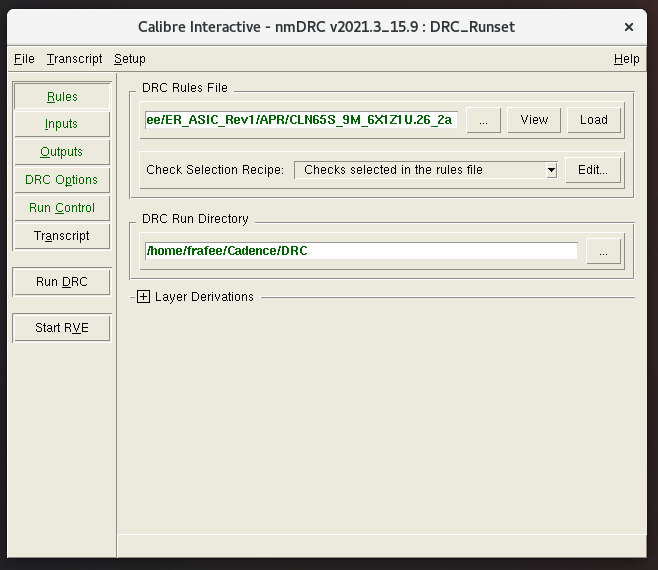View the DRC rules file
Image resolution: width=658 pixels, height=570 pixels.
pyautogui.click(x=534, y=120)
